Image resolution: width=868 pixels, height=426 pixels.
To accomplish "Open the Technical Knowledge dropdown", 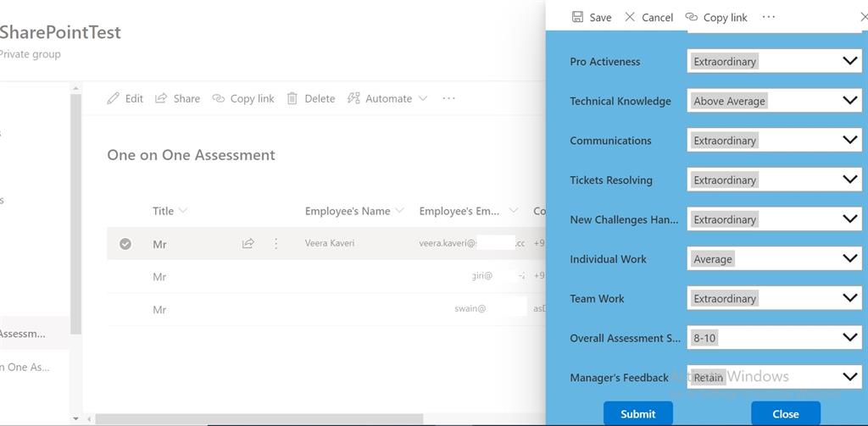I will coord(775,101).
